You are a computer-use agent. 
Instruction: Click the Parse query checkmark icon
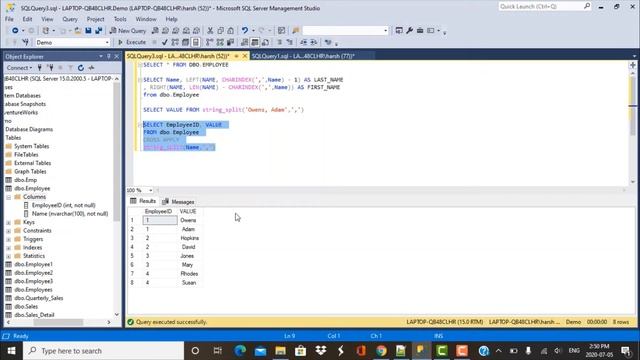164,42
